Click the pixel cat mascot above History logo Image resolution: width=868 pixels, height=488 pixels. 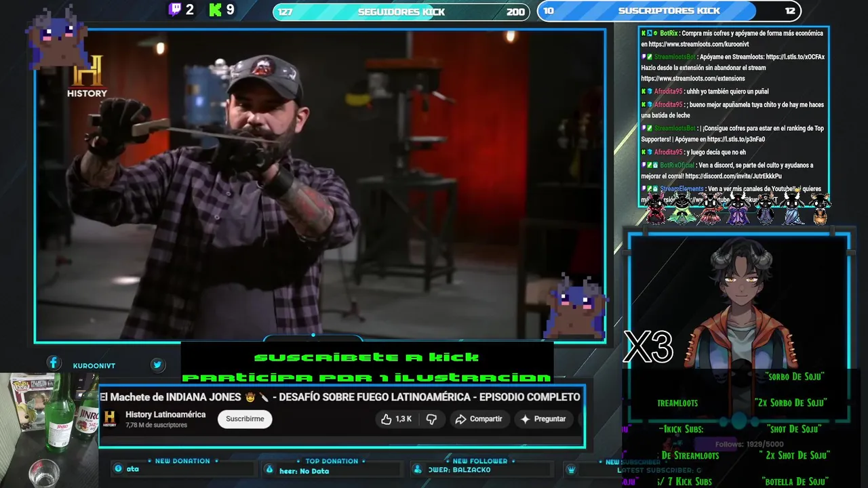[57, 37]
